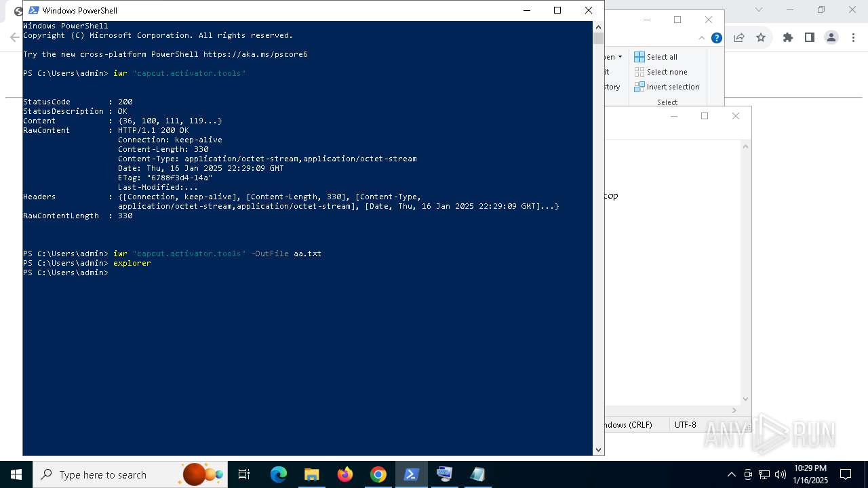Click the ETag "6788f3d4-14a" line

click(x=165, y=178)
